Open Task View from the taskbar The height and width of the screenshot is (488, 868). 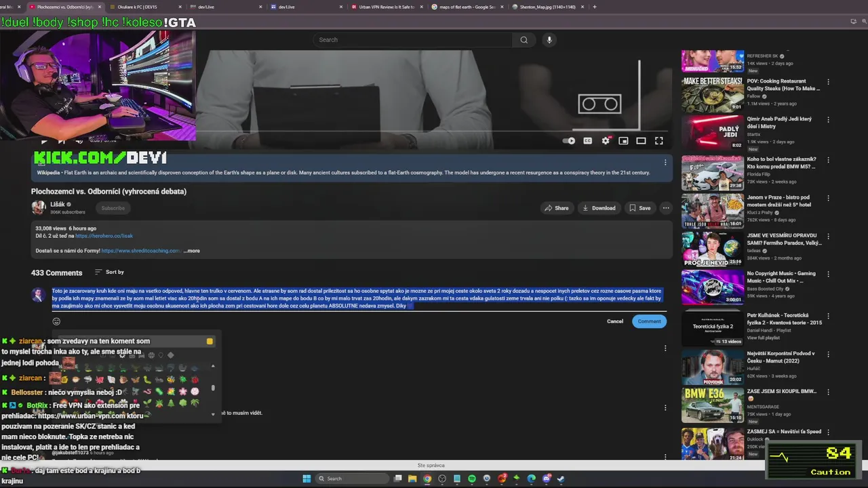(397, 479)
